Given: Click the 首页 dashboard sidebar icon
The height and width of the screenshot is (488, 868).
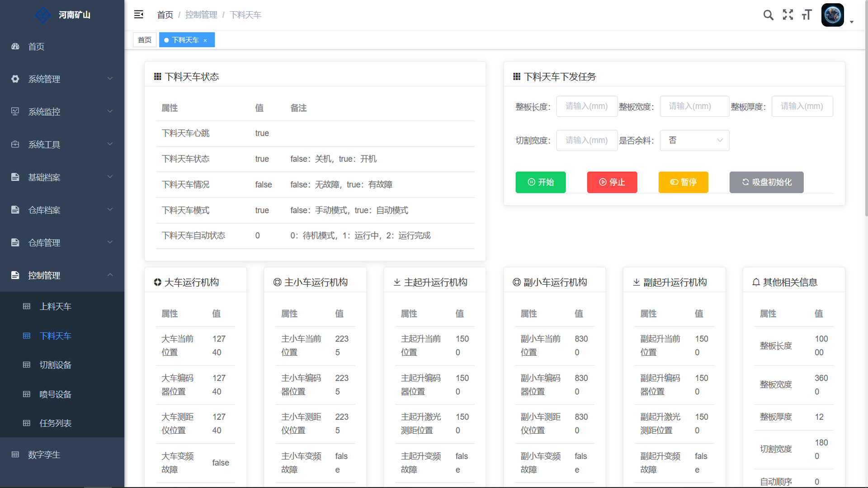Looking at the screenshot, I should point(15,47).
